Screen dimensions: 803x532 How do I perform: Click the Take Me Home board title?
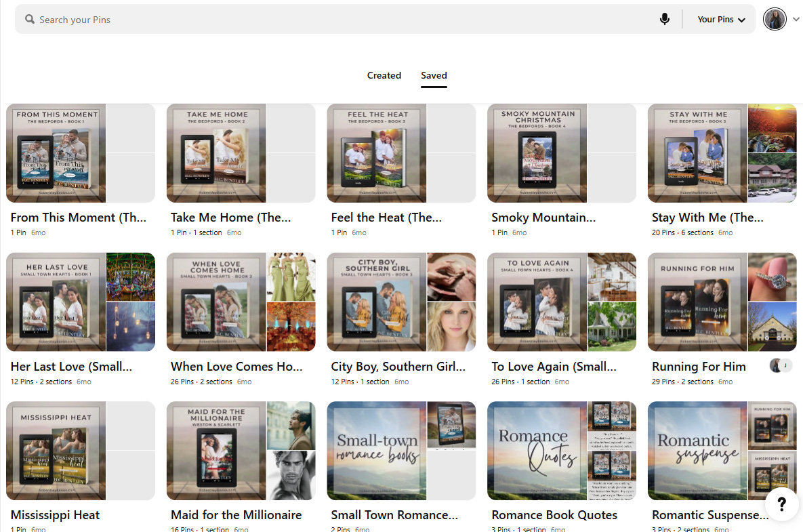point(230,218)
